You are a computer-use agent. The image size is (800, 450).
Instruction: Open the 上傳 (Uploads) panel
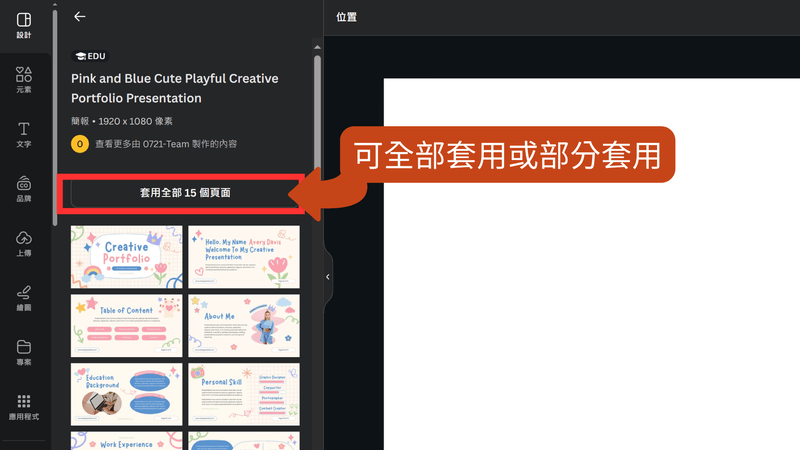(24, 243)
